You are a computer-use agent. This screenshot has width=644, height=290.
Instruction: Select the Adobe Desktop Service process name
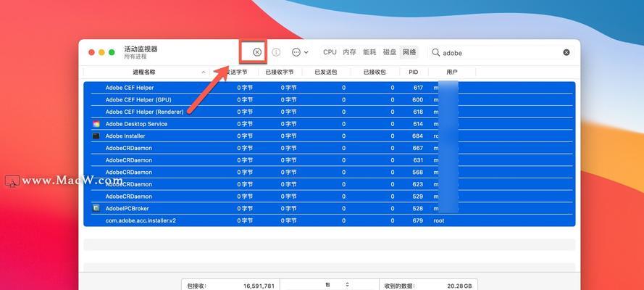[136, 124]
